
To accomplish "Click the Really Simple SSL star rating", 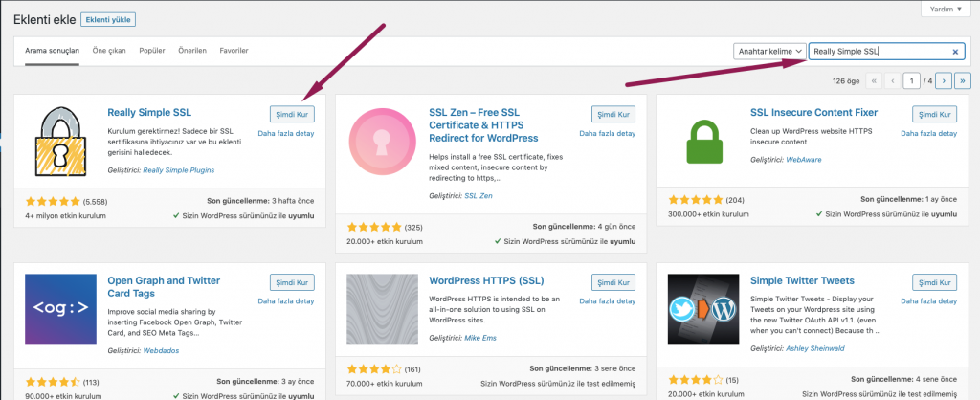I will point(54,201).
